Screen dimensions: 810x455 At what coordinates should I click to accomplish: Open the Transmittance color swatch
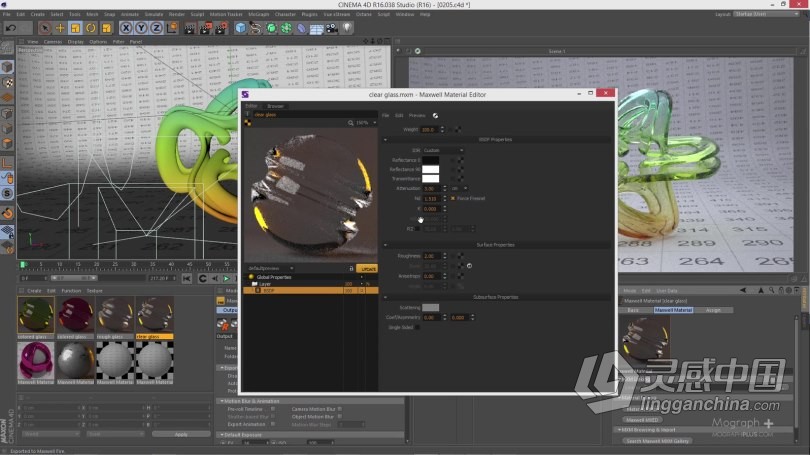(431, 179)
